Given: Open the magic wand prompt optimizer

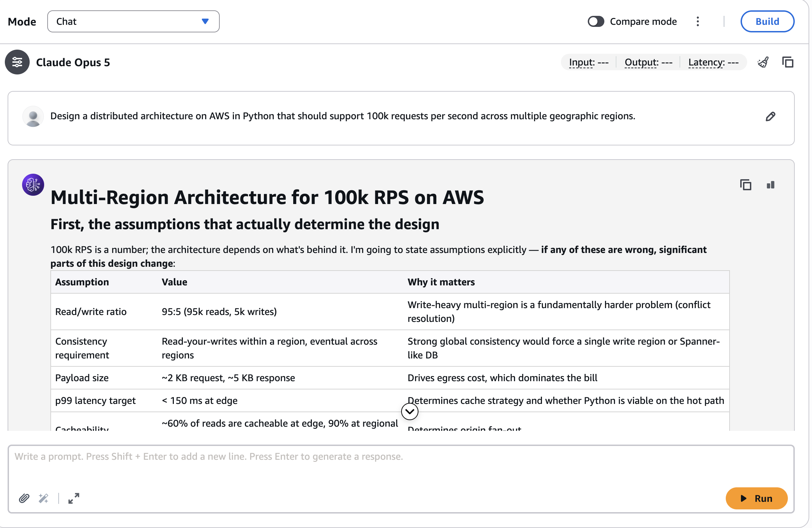Looking at the screenshot, I should [x=43, y=498].
